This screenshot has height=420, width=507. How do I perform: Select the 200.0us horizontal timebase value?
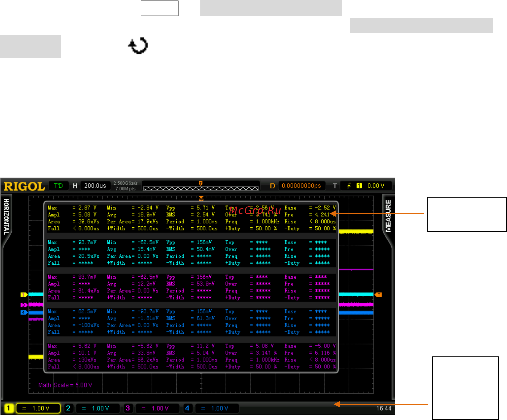click(x=95, y=186)
